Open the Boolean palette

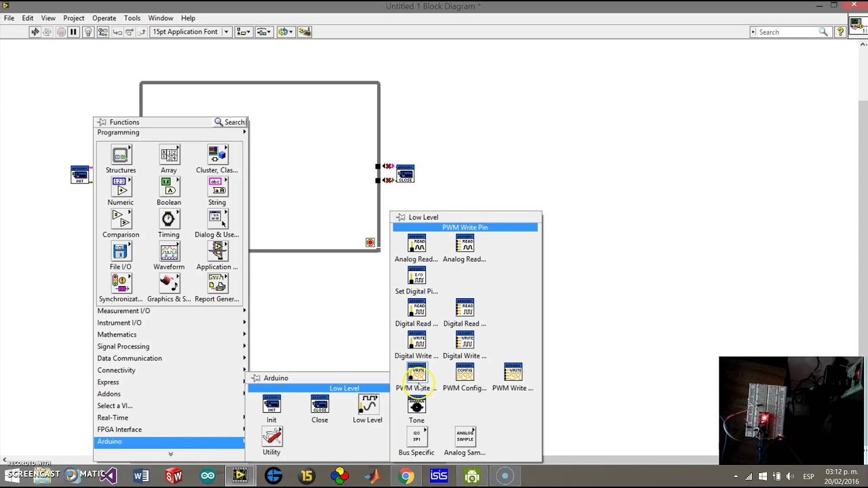[x=169, y=187]
